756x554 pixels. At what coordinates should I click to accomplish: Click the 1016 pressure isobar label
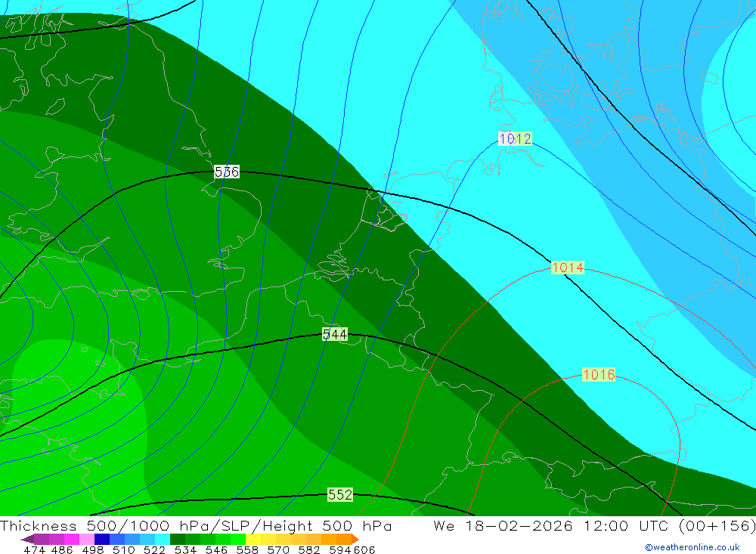[x=599, y=375]
